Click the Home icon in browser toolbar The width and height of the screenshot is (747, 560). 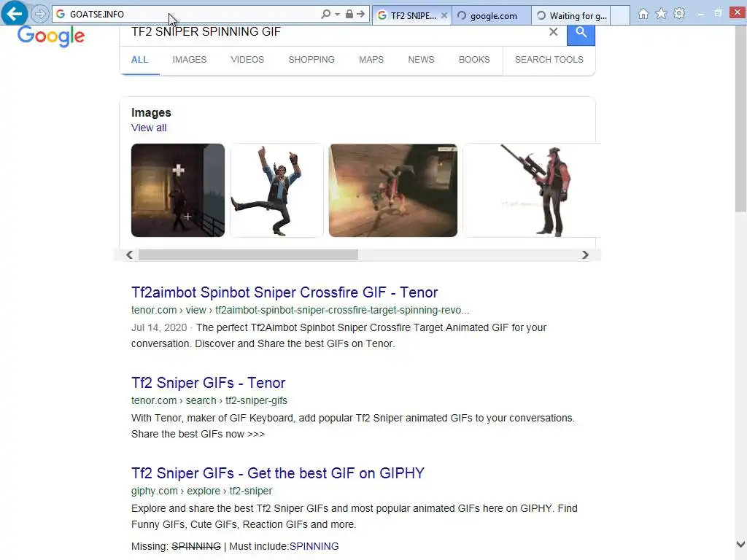(643, 14)
